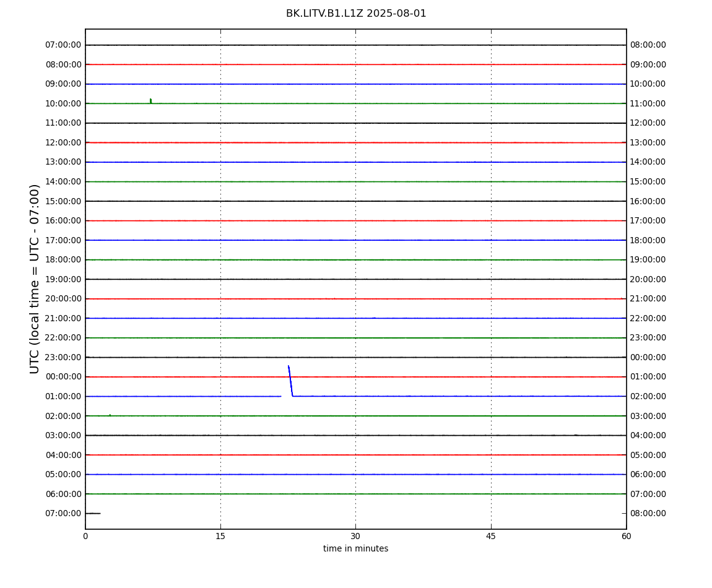Click the left-axis start time label 13:00:00
This screenshot has width=712, height=588.
pyautogui.click(x=64, y=162)
